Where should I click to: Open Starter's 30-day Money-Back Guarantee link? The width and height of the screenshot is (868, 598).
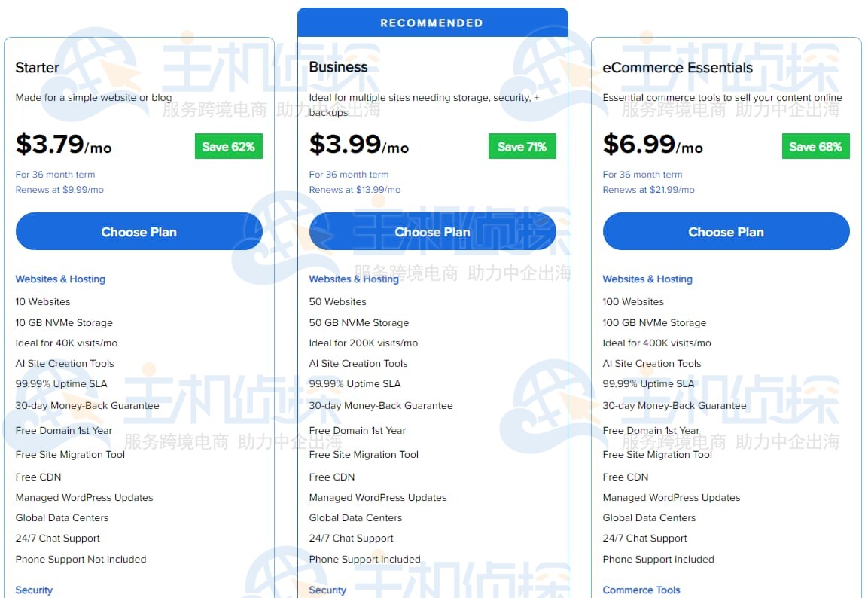tap(87, 406)
